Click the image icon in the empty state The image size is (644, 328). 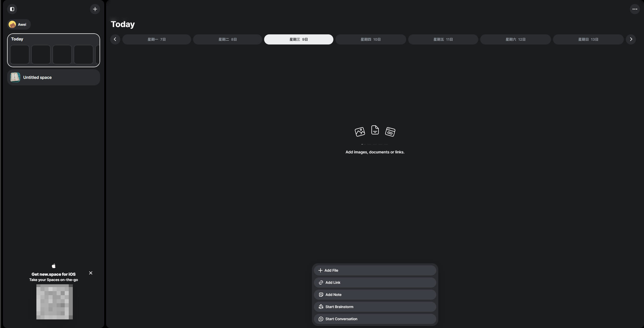[x=360, y=132]
